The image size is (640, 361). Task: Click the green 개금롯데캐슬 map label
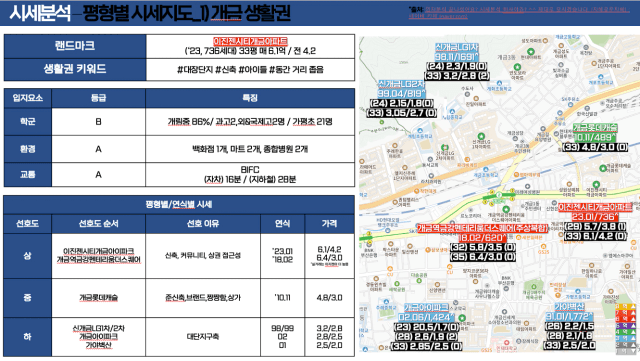coord(595,128)
